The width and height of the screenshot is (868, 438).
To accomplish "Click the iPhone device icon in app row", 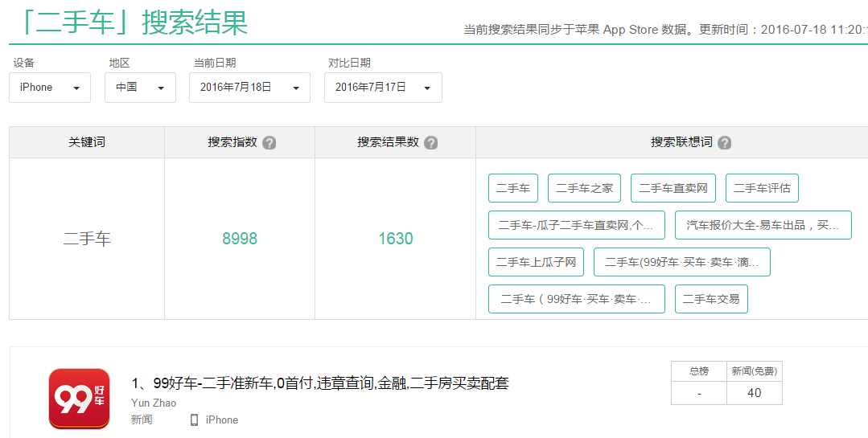I will tap(195, 420).
